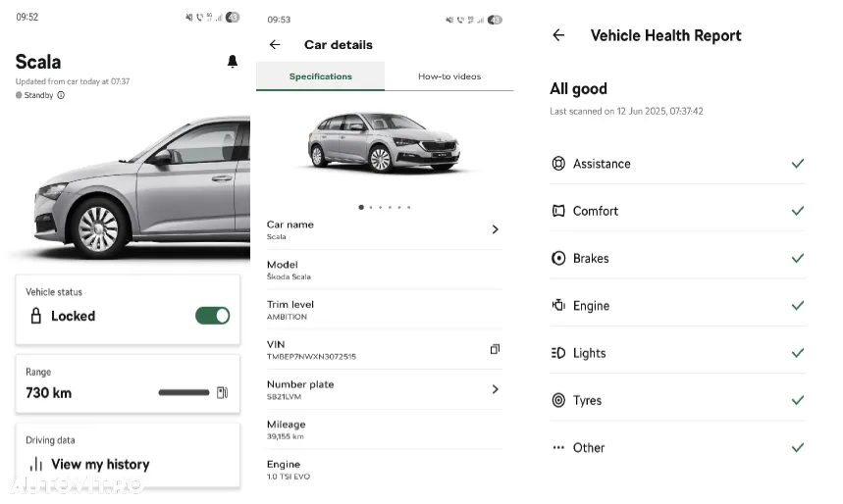Tap the Brakes disc icon
Image resolution: width=843 pixels, height=504 pixels.
tap(558, 258)
